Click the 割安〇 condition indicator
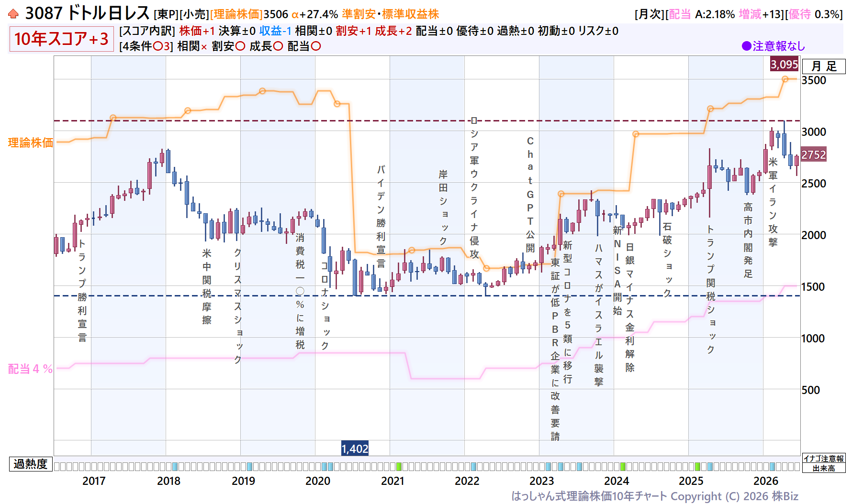This screenshot has width=852, height=504. tap(229, 46)
